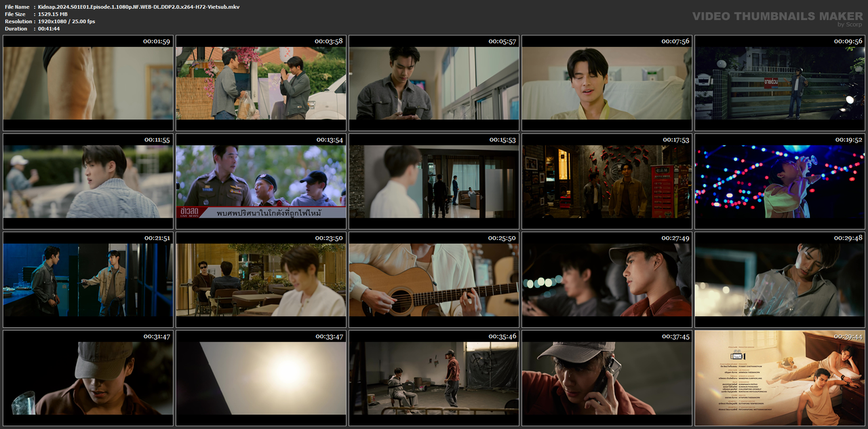Open the thumbnail at 00:05:57
The height and width of the screenshot is (429, 868).
tap(434, 83)
